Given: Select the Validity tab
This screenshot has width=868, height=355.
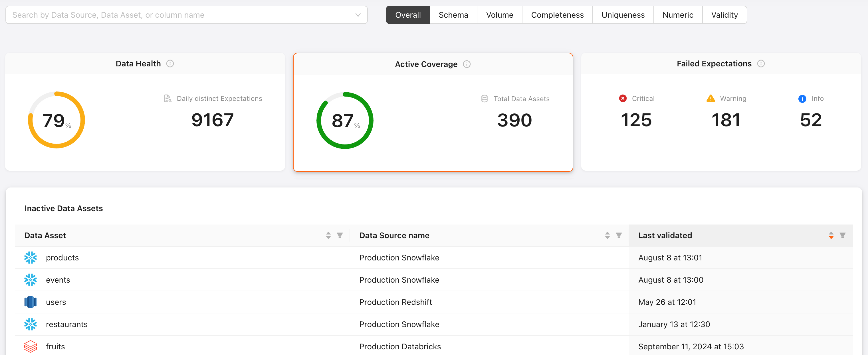Looking at the screenshot, I should coord(724,15).
